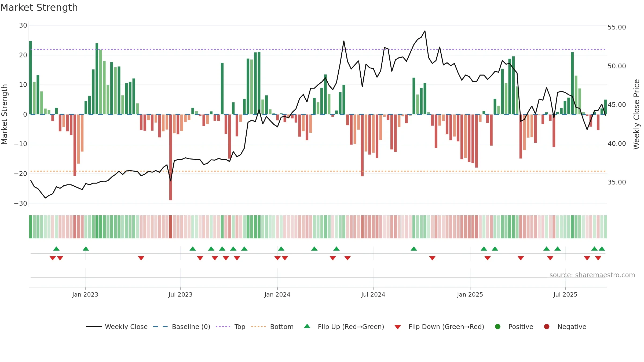Toggle the Flip Down (Green→Red) legend entry
The height and width of the screenshot is (362, 644).
[x=439, y=327]
